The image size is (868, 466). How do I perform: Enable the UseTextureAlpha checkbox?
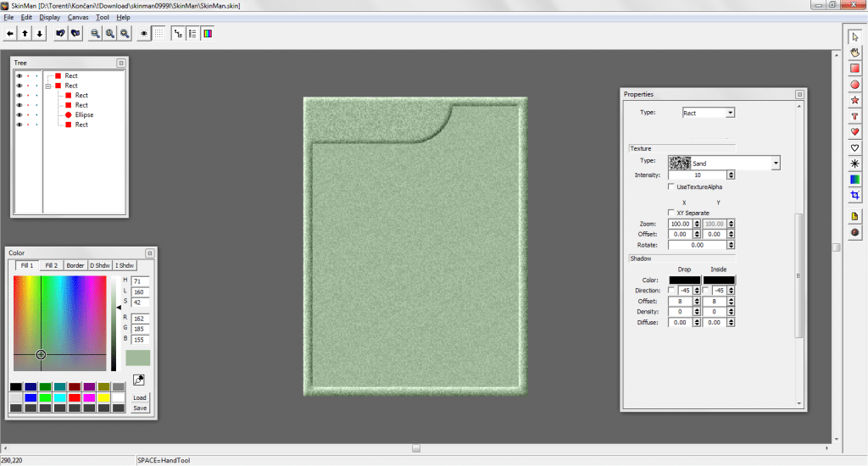click(671, 186)
